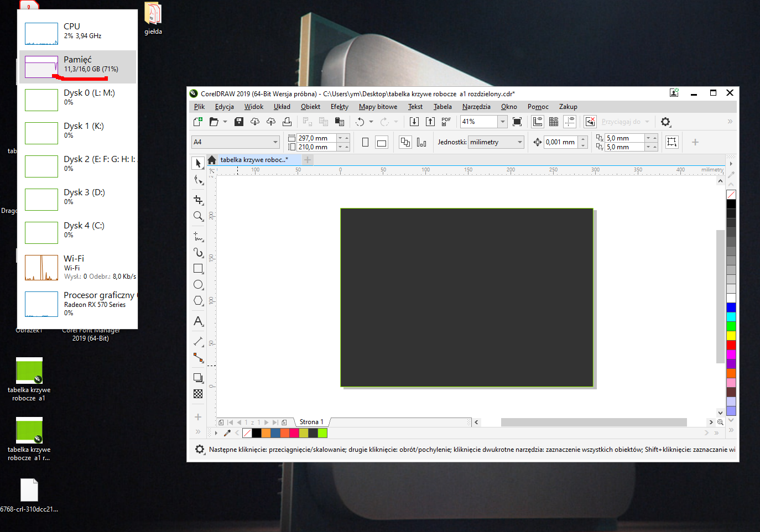Viewport: 760px width, 532px height.
Task: Switch page to landscape orientation
Action: [382, 143]
